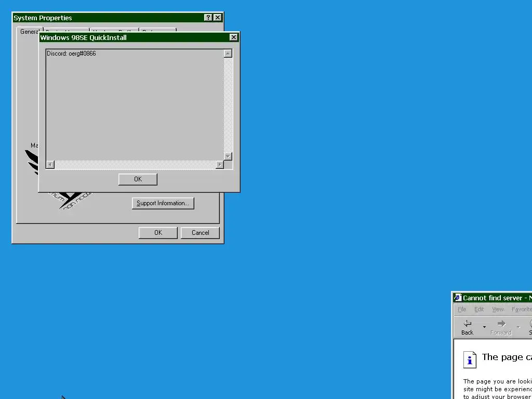
Task: Click the Forward arrow in Internet Explorer
Action: pyautogui.click(x=501, y=327)
